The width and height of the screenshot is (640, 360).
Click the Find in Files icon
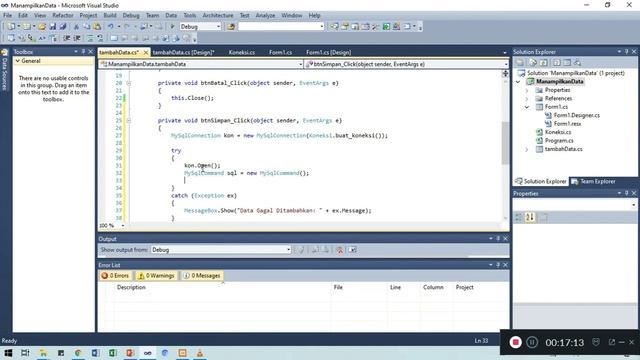pyautogui.click(x=231, y=27)
